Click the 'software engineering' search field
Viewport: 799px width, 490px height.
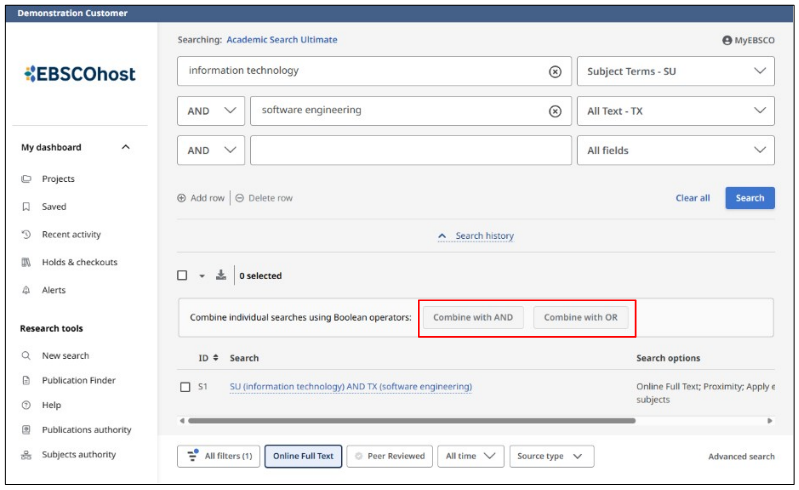pyautogui.click(x=411, y=111)
